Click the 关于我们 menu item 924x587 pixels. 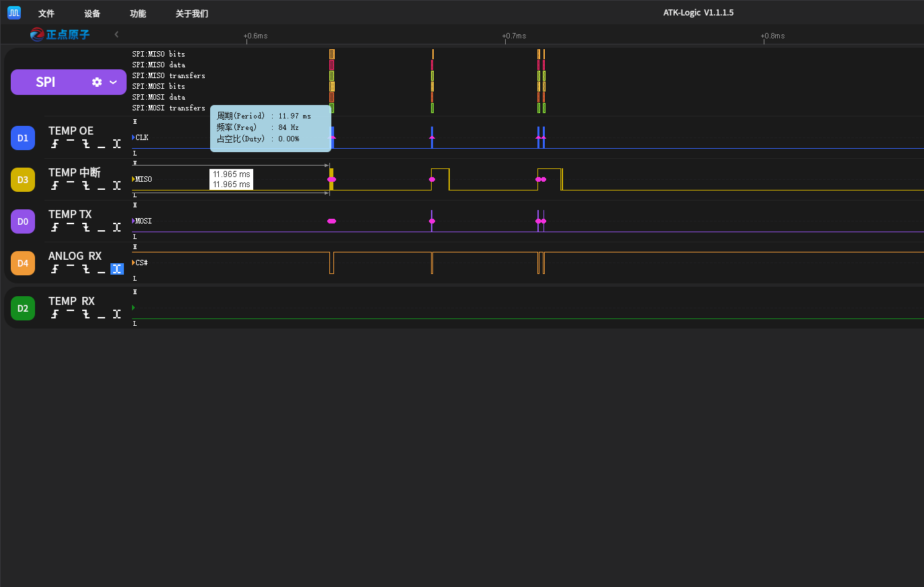[x=192, y=13]
